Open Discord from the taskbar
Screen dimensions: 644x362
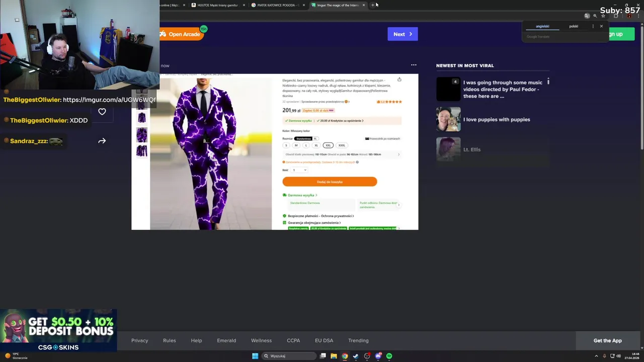tap(378, 356)
